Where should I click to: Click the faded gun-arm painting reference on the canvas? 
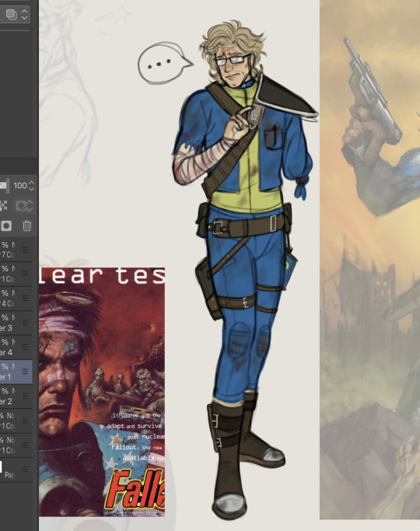coord(370,260)
